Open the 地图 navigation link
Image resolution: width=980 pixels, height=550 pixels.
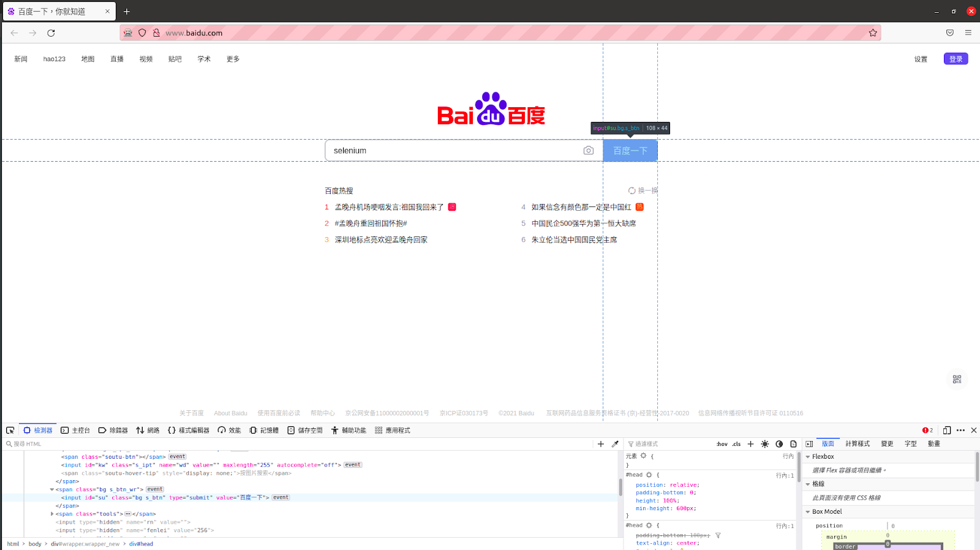click(88, 59)
